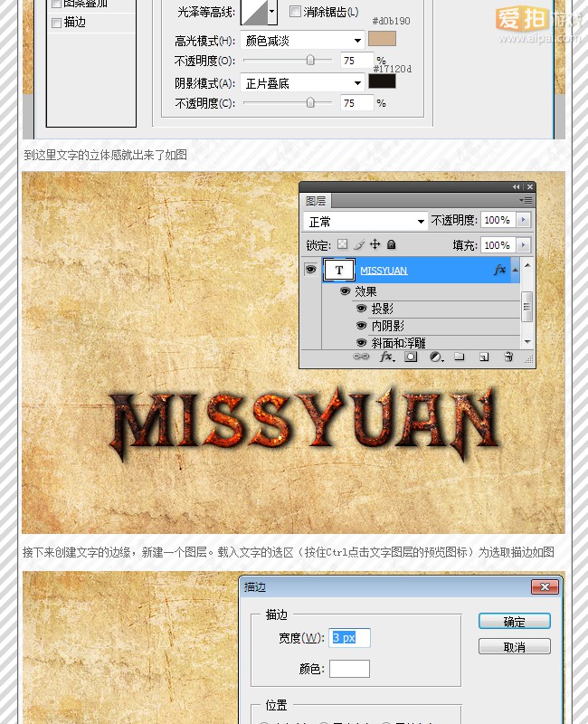
Task: Delete layer using the trash icon
Action: click(x=508, y=357)
